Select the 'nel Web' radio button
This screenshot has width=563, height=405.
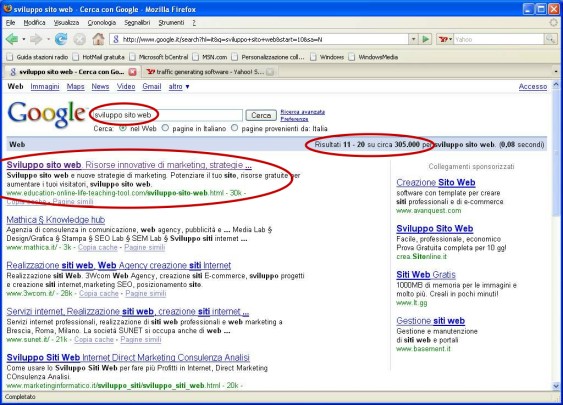123,128
